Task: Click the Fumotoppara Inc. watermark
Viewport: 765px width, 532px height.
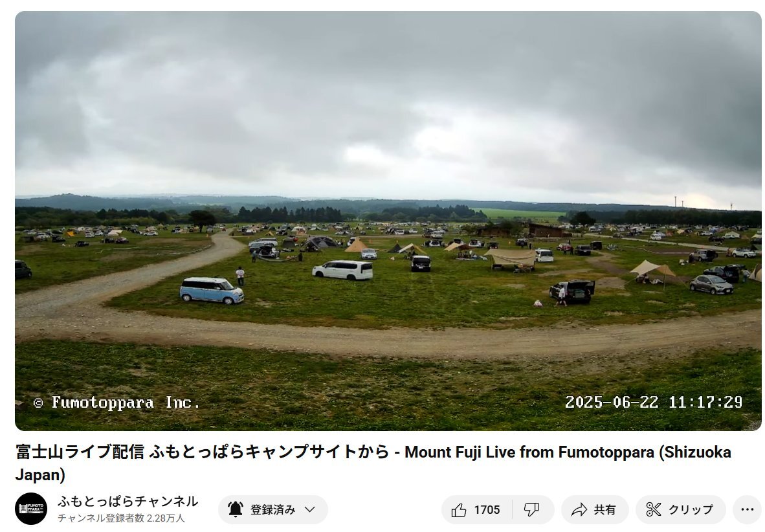Action: click(x=116, y=403)
